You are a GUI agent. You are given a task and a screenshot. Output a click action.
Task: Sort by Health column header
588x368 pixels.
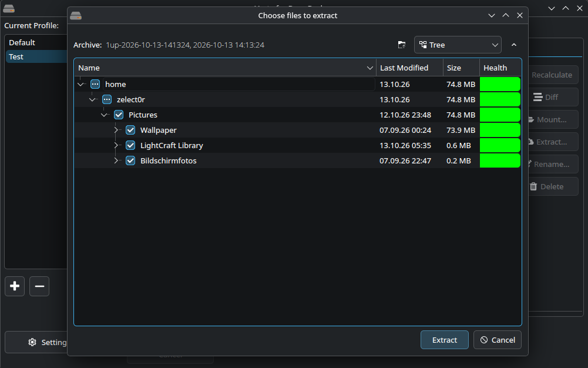click(x=500, y=68)
